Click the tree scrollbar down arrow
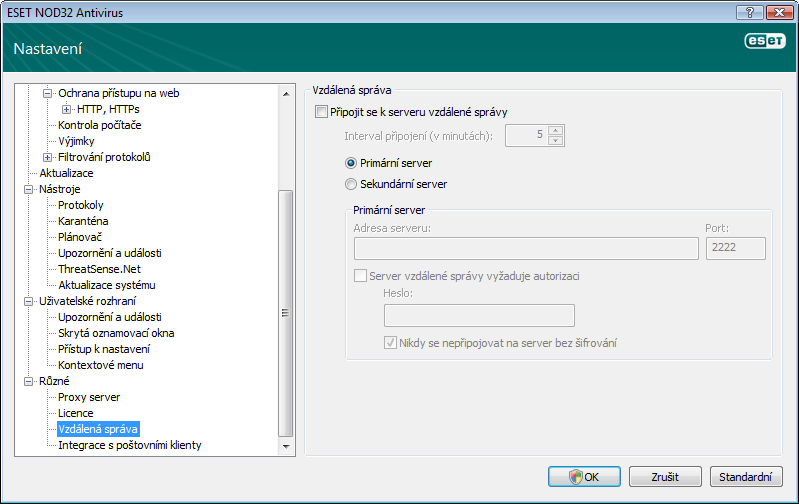The height and width of the screenshot is (504, 799). [286, 446]
